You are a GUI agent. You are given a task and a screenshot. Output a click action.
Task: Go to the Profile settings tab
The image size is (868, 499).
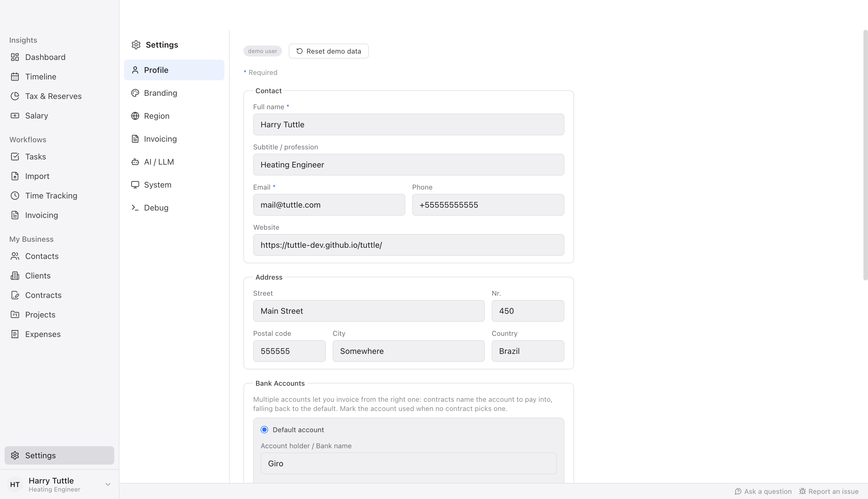pos(174,70)
